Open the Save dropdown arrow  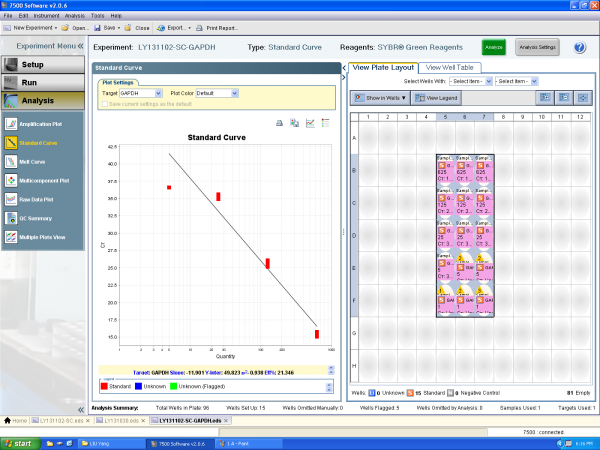119,28
